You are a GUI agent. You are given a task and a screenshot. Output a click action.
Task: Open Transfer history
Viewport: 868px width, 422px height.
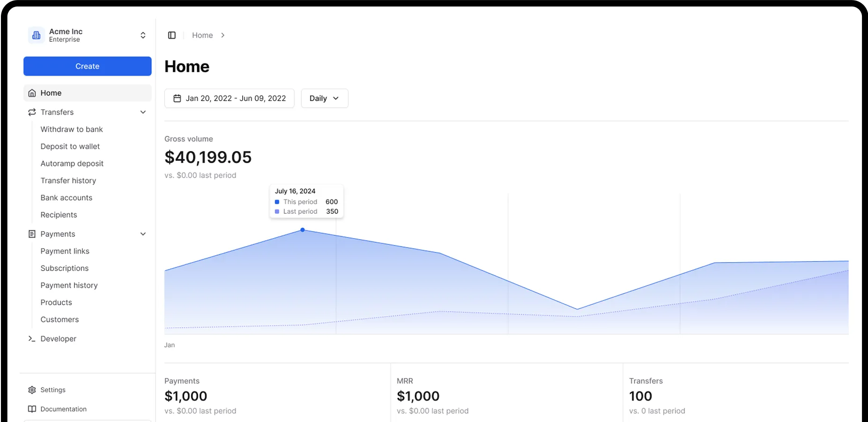tap(68, 181)
